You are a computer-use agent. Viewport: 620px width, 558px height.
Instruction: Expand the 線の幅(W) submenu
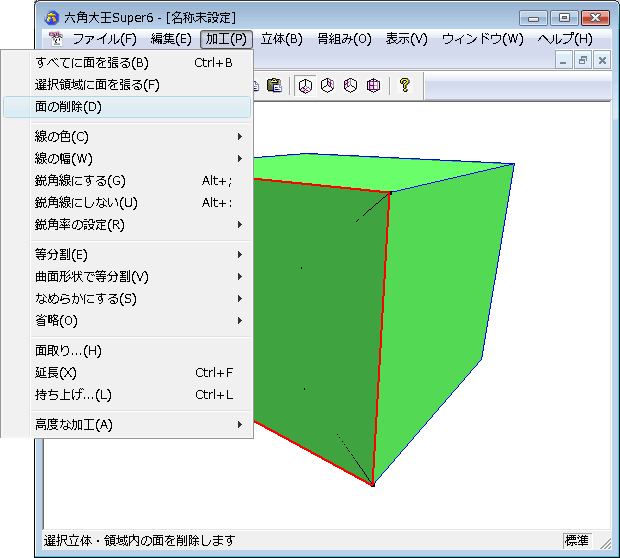(127, 159)
